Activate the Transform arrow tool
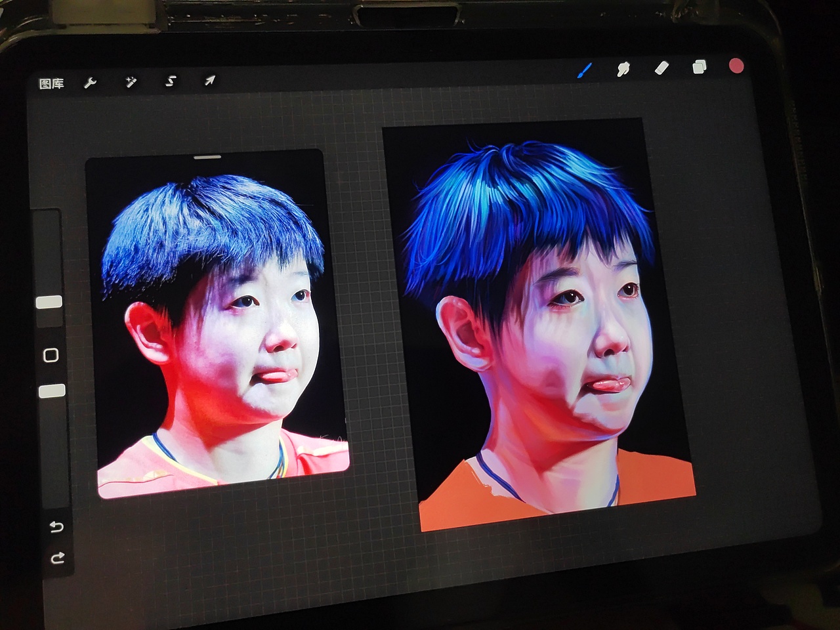 pyautogui.click(x=209, y=81)
